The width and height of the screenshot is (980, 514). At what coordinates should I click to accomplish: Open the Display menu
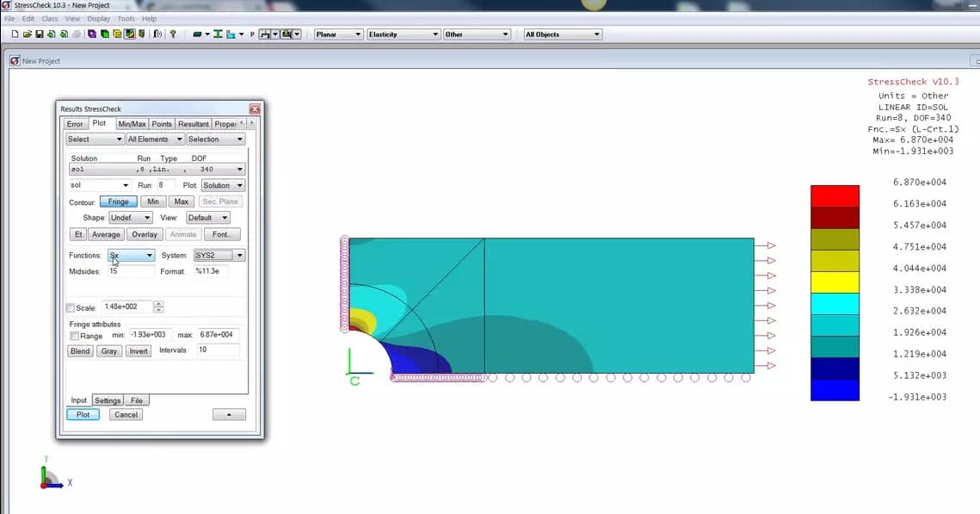click(98, 19)
